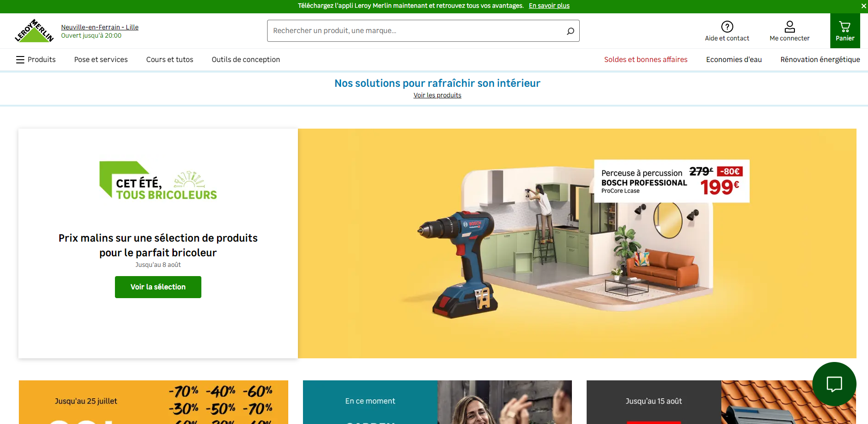Select Neuville-en-Ferrain - Lille store link
Viewport: 868px width, 424px height.
pyautogui.click(x=100, y=27)
